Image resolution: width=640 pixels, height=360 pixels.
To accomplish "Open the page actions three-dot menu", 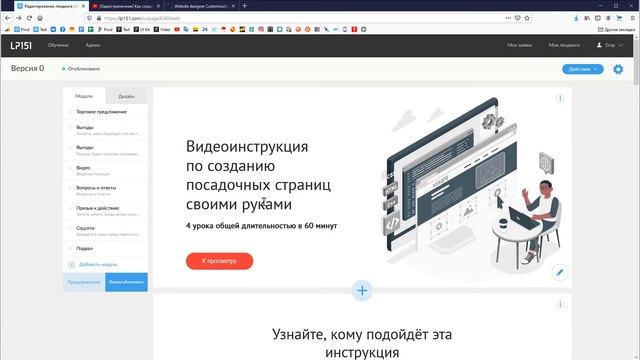I will click(x=508, y=18).
